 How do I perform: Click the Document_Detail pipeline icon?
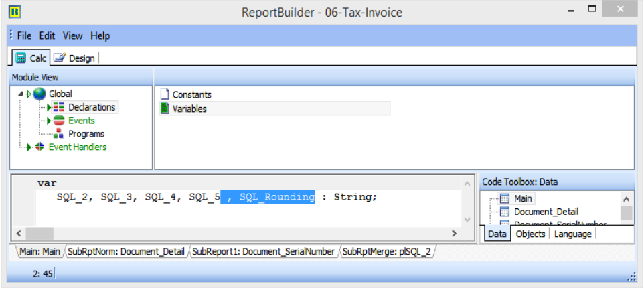[x=505, y=212]
